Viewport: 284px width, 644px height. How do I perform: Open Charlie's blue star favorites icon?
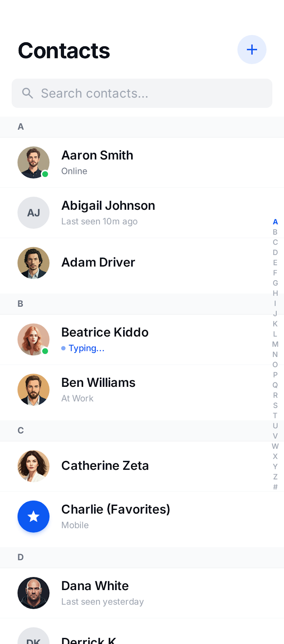click(x=33, y=516)
